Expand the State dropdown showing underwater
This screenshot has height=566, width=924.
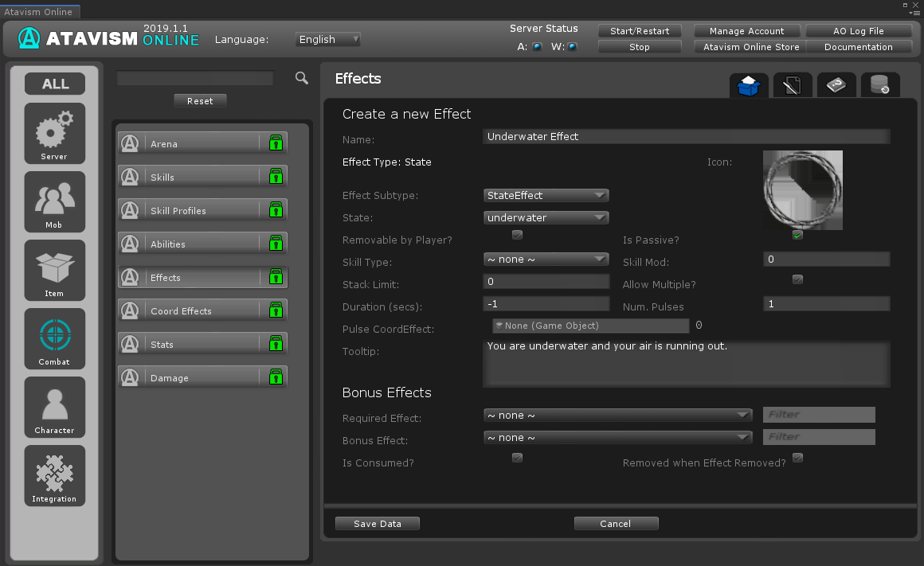point(546,217)
